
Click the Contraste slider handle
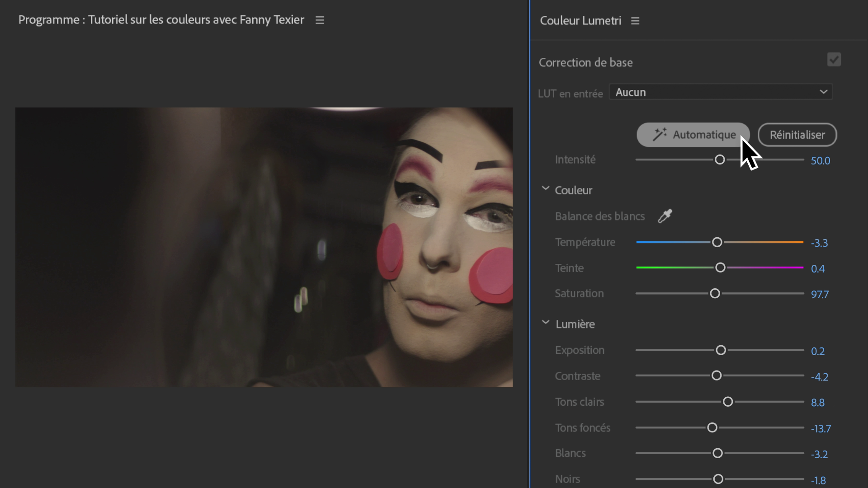pyautogui.click(x=717, y=375)
